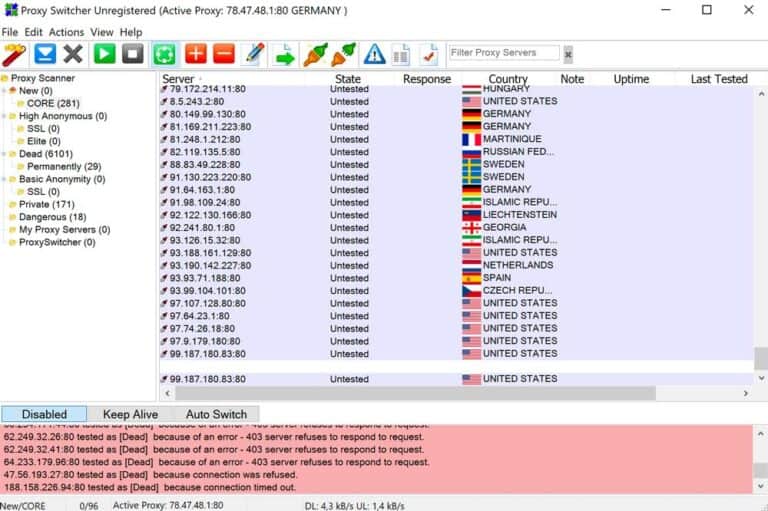Screen dimensions: 768x511
Task: Select the Permanently (29) folder
Action: pos(64,167)
